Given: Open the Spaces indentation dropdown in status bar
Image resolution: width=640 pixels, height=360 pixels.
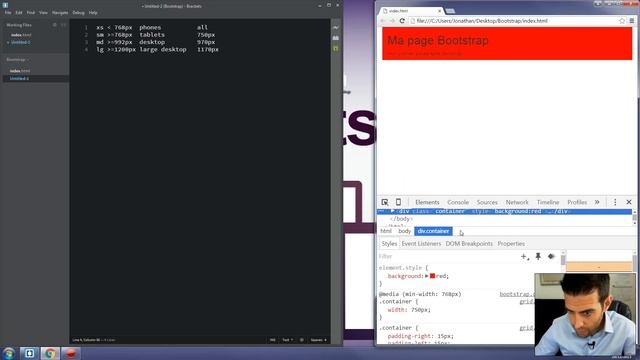Looking at the screenshot, I should pyautogui.click(x=318, y=340).
